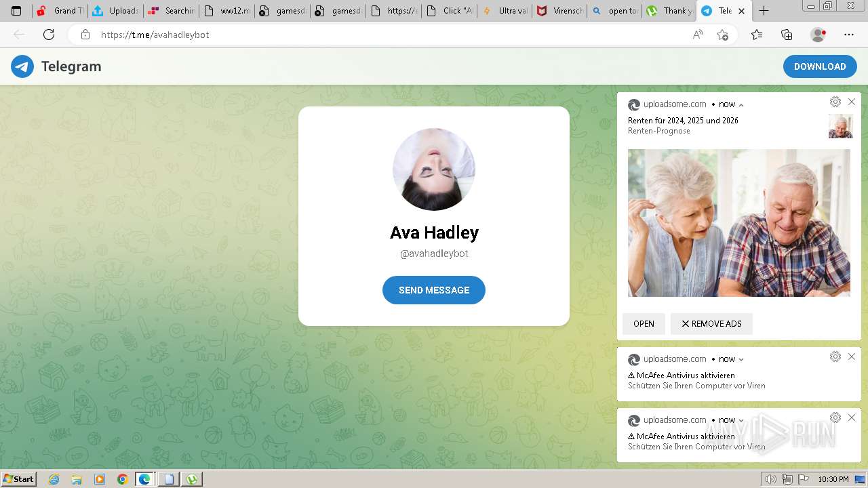
Task: Switch to the Virensch tab
Action: (561, 11)
